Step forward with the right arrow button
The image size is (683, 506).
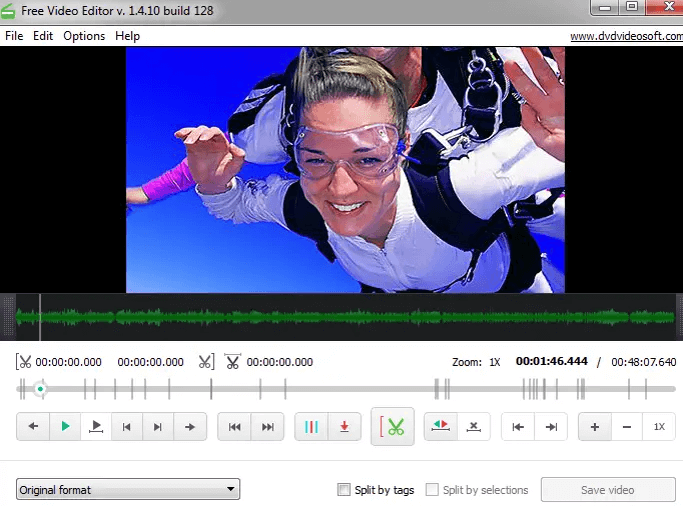tap(190, 426)
